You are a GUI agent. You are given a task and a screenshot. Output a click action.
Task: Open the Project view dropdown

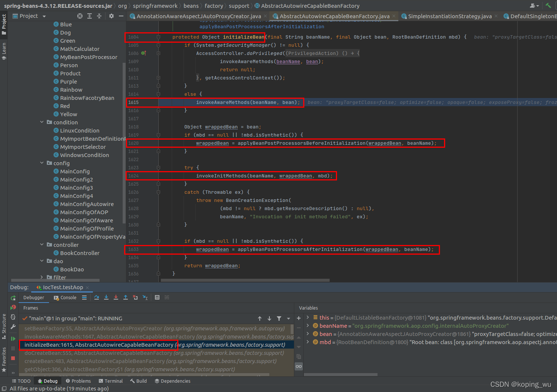point(29,16)
